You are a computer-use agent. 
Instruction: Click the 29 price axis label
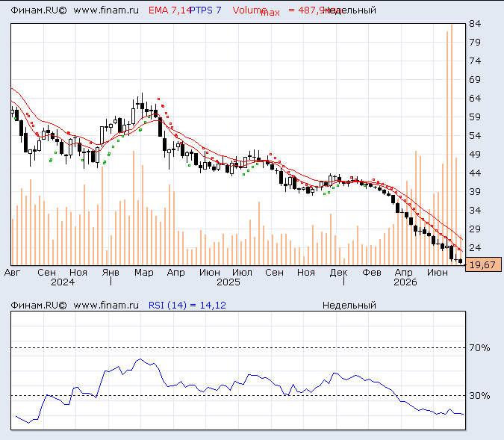475,229
